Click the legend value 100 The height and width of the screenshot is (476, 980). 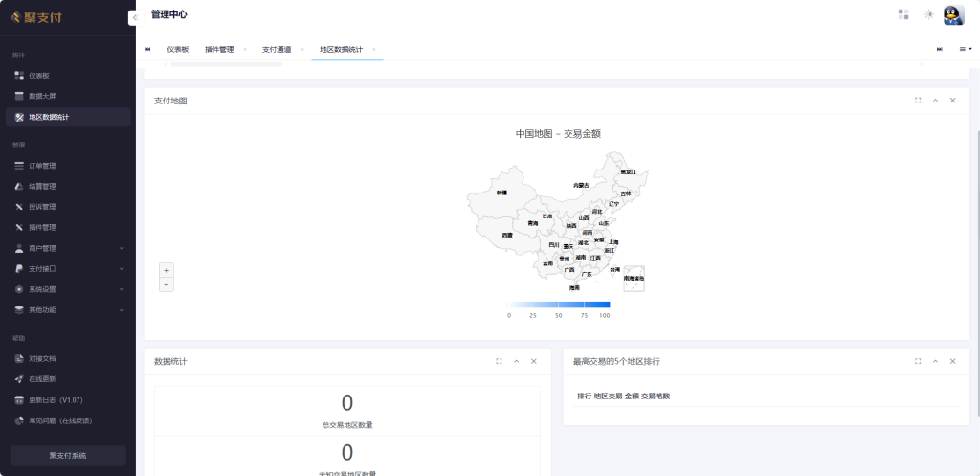click(x=604, y=316)
